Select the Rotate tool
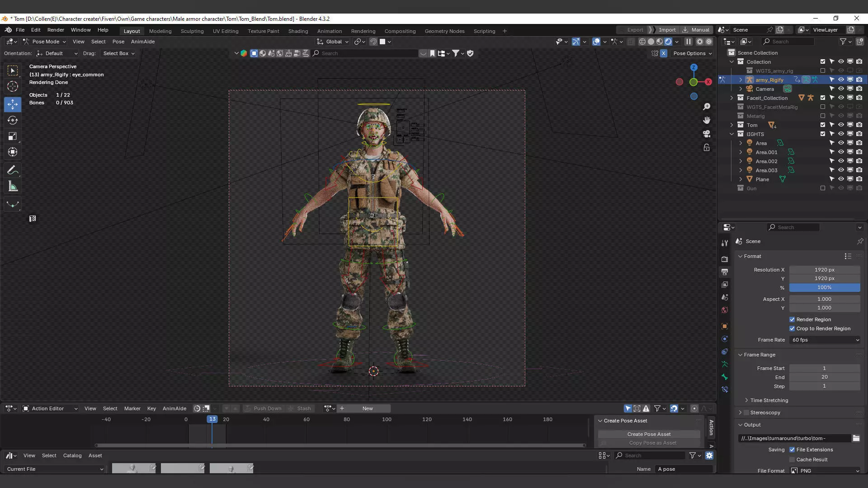The height and width of the screenshot is (488, 868). pos(13,120)
